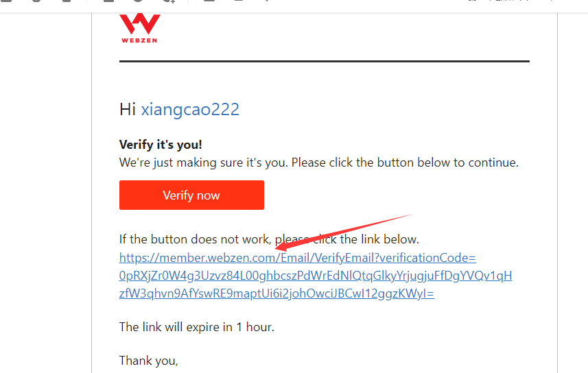This screenshot has height=373, width=588.
Task: Click the verification code line starting 0pRXjZr0W4g3
Action: (x=316, y=276)
